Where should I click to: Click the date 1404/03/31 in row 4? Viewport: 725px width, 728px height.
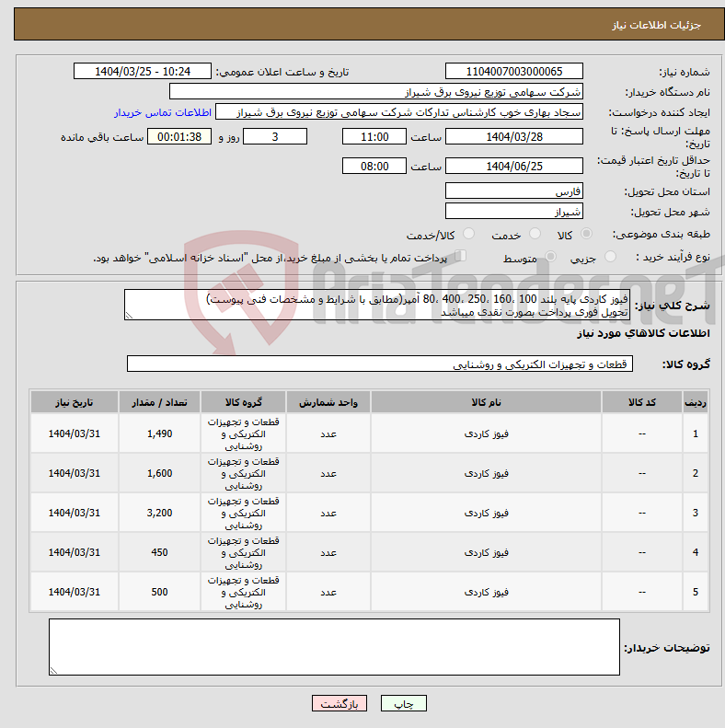(75, 552)
